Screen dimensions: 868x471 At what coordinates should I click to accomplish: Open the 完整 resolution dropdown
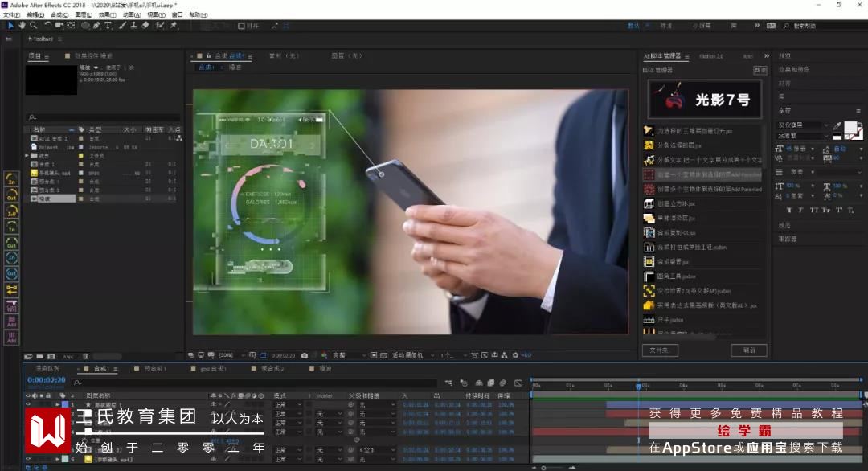tap(350, 355)
